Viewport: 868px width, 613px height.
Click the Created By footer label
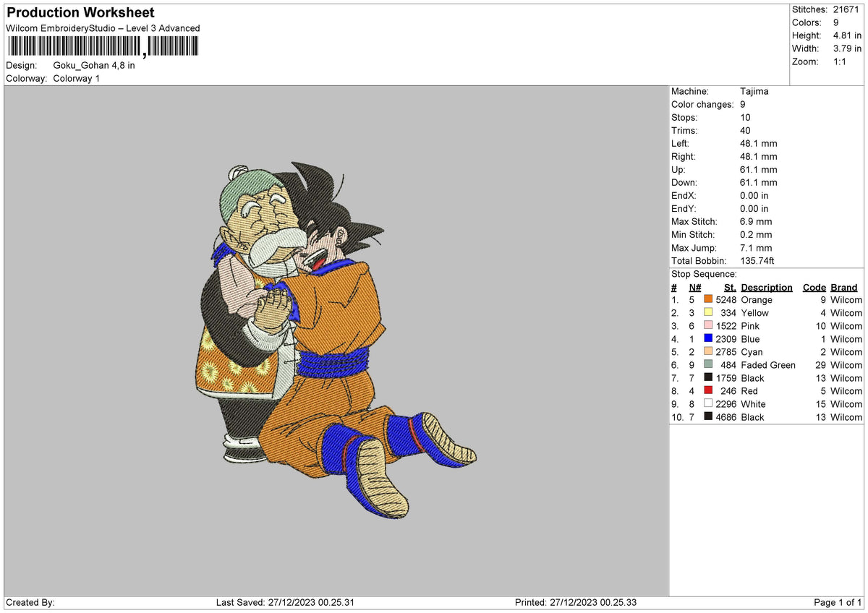click(x=30, y=602)
